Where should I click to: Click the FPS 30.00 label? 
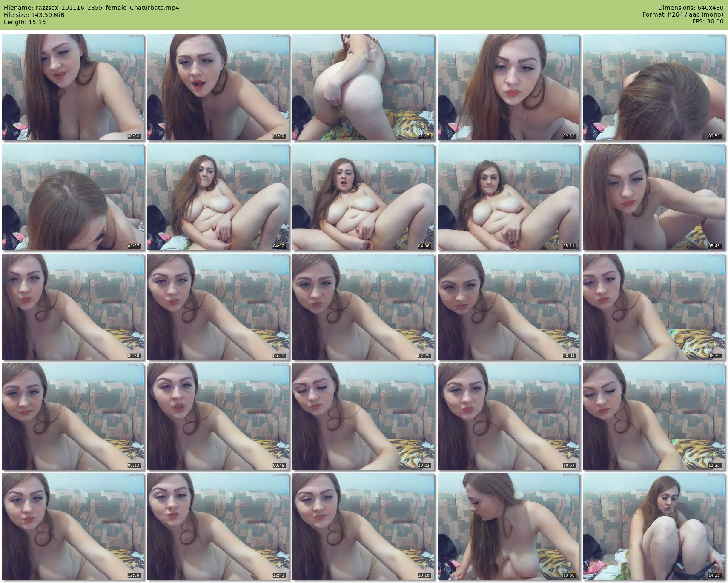point(708,22)
